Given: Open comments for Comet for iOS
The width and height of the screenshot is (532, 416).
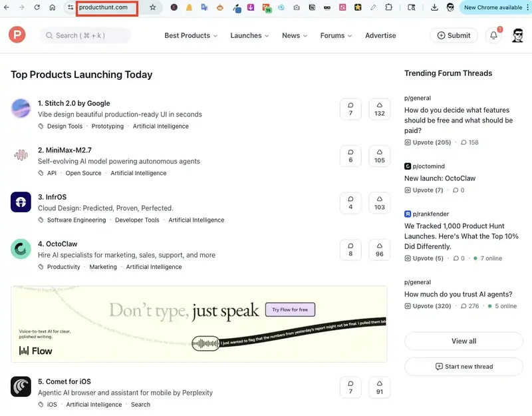Looking at the screenshot, I should [x=350, y=387].
